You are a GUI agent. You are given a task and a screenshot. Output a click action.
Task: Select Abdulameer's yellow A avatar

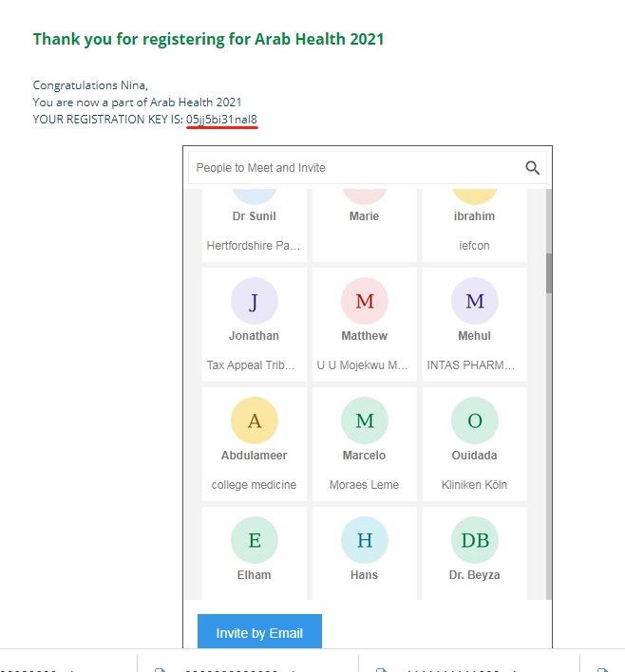[x=254, y=421]
